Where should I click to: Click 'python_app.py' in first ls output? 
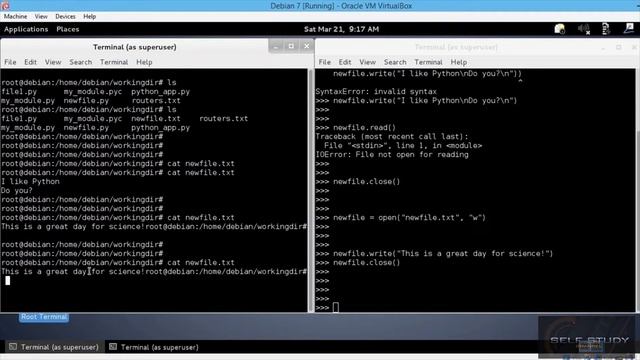pyautogui.click(x=160, y=92)
